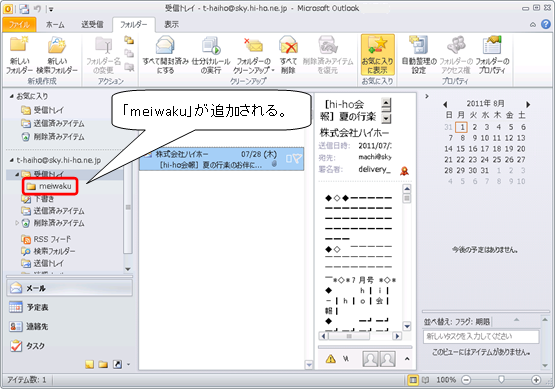
Task: Click the 新しい検索フォルダー ribbon icon
Action: [x=57, y=45]
